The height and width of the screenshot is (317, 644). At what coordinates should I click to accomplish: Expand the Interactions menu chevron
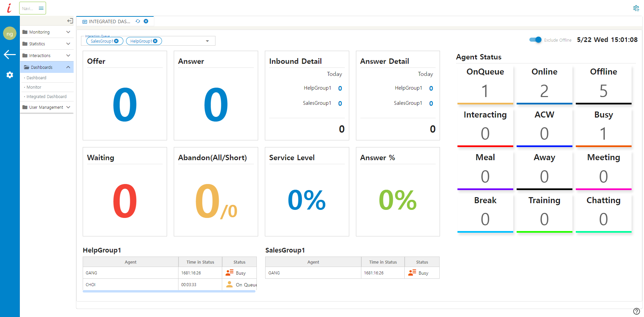click(x=68, y=55)
